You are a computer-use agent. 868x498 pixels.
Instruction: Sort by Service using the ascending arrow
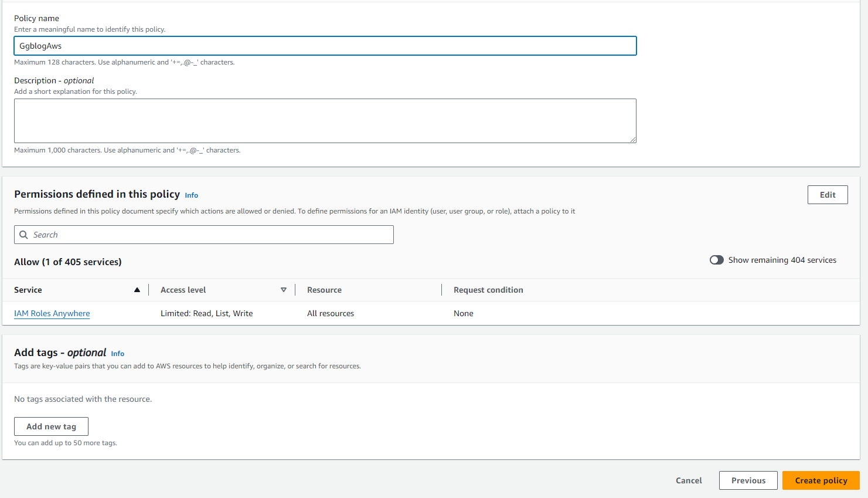137,290
